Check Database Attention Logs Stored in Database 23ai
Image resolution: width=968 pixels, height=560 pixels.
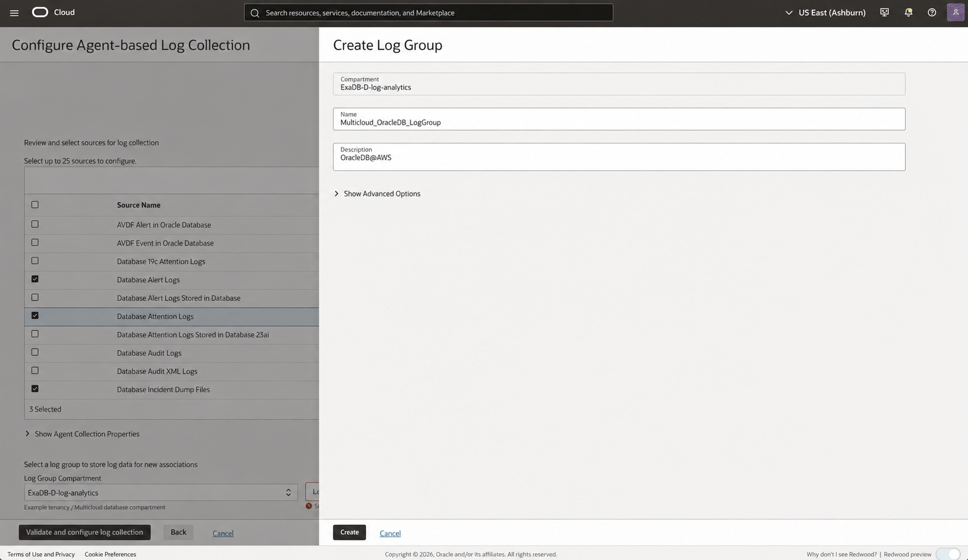(35, 334)
